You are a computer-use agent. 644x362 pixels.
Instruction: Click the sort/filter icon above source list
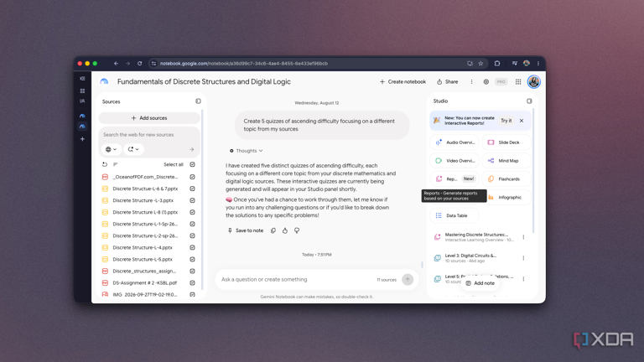[x=116, y=164]
